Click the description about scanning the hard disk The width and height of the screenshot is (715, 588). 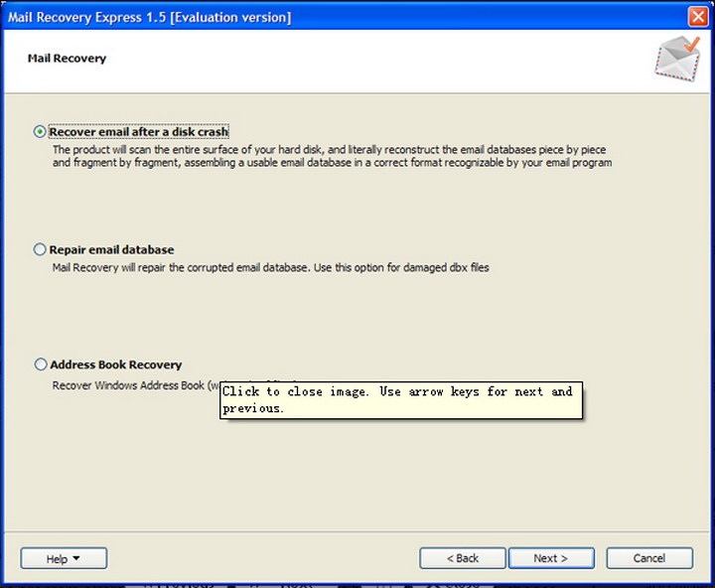332,156
